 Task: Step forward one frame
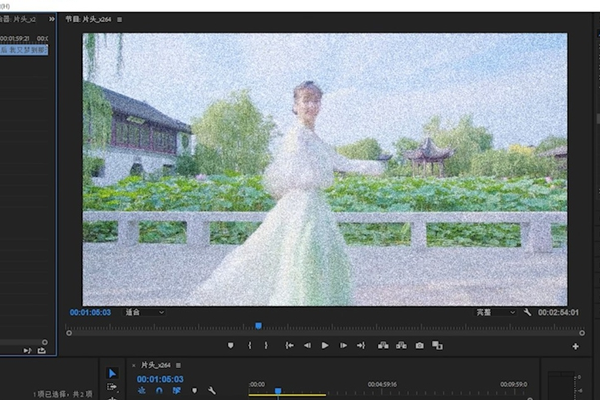coord(343,346)
